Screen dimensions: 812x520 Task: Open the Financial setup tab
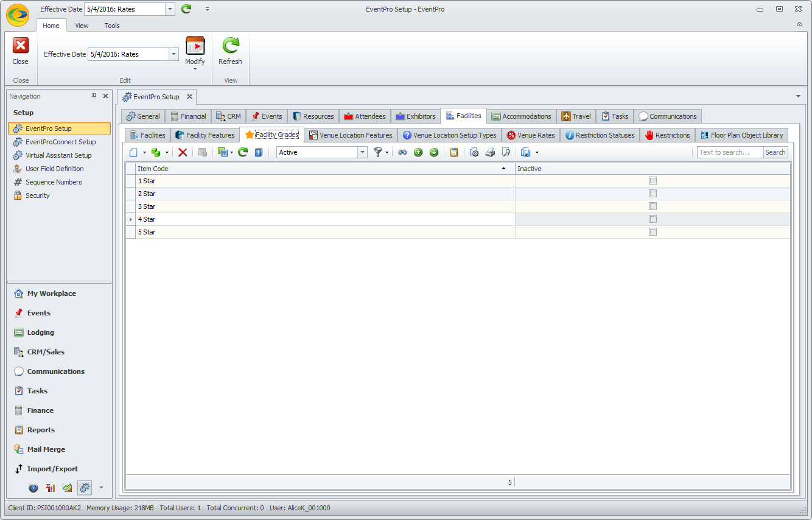click(188, 116)
